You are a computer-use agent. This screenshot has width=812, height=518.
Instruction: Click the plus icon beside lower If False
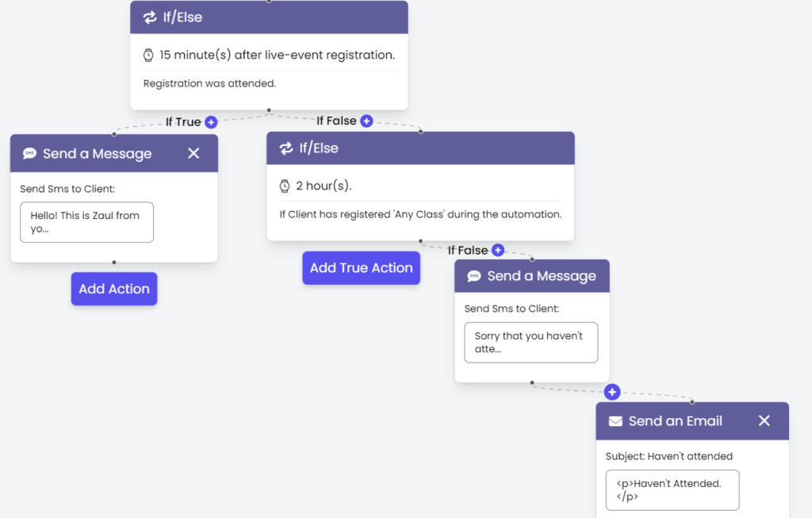(498, 250)
